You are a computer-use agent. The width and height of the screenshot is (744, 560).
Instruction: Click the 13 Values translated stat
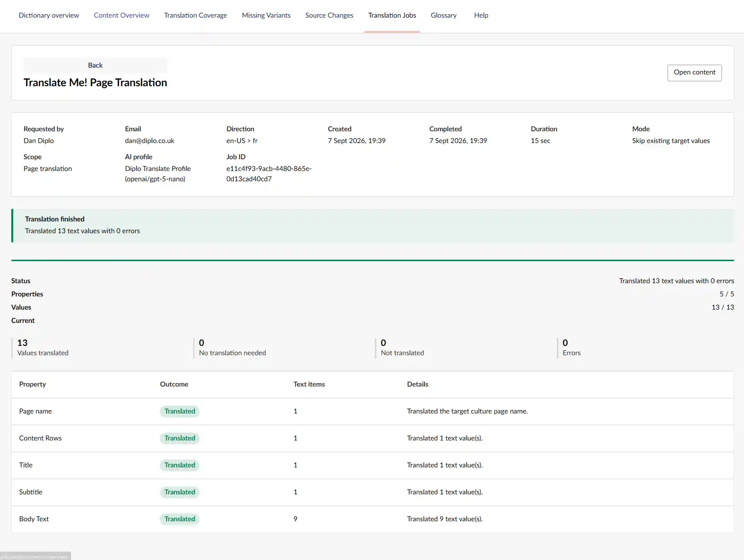[x=43, y=348]
